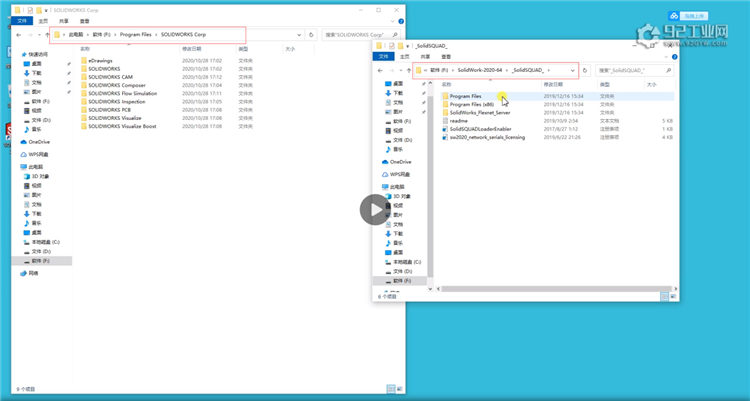Viewport: 750px width, 401px height.
Task: Click Properties icon in SOLIDWORKS Corp title bar
Action: (30, 10)
